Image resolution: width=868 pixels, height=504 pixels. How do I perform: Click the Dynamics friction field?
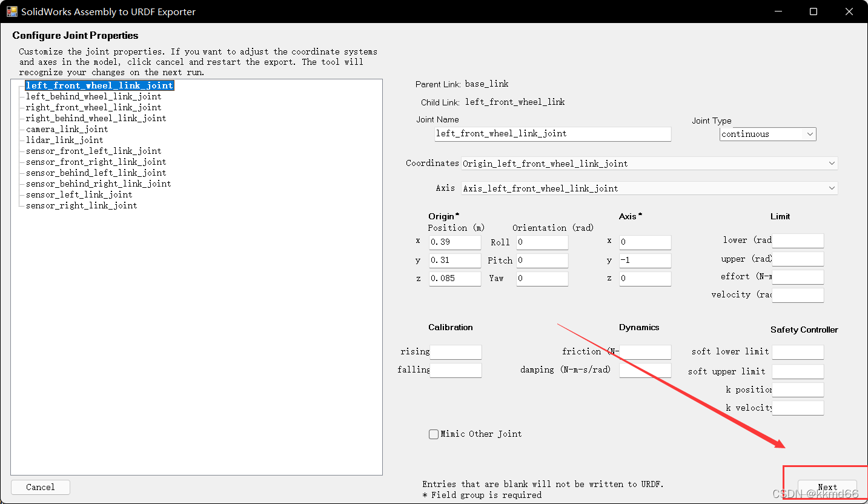pos(645,352)
